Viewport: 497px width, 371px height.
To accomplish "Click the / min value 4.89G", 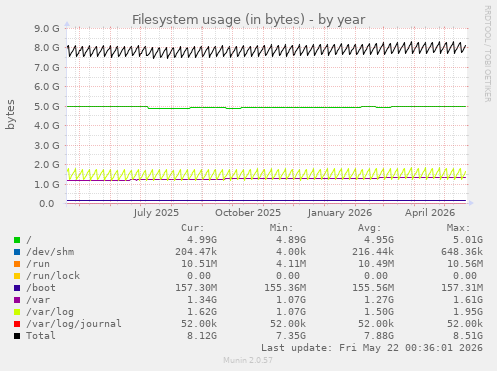I will click(x=291, y=240).
